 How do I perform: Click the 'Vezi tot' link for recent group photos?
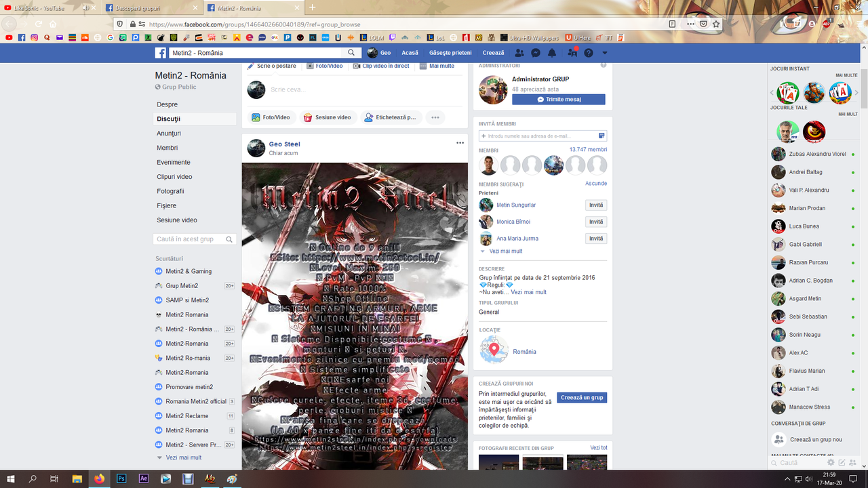599,448
